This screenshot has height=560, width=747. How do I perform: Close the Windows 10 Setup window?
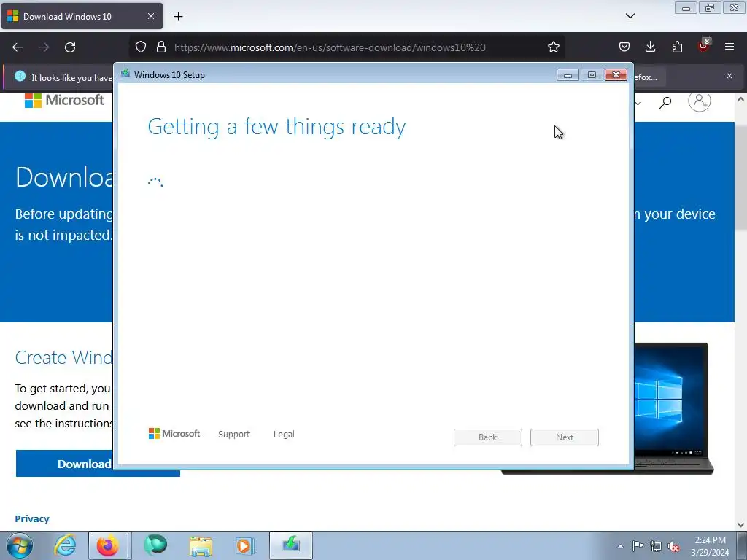tap(616, 75)
